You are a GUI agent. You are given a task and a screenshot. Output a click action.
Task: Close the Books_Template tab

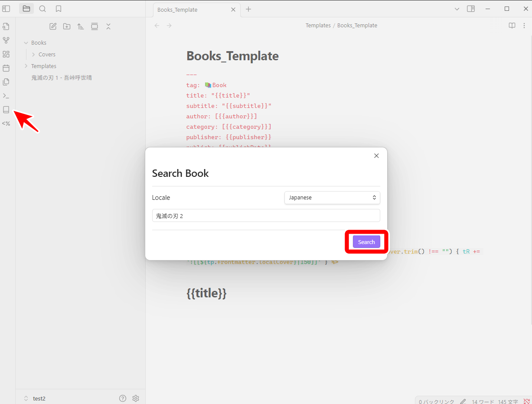point(233,10)
